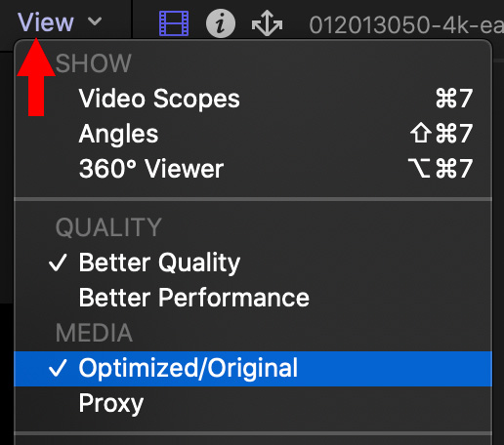Open the 360° Viewer option

tap(253, 169)
